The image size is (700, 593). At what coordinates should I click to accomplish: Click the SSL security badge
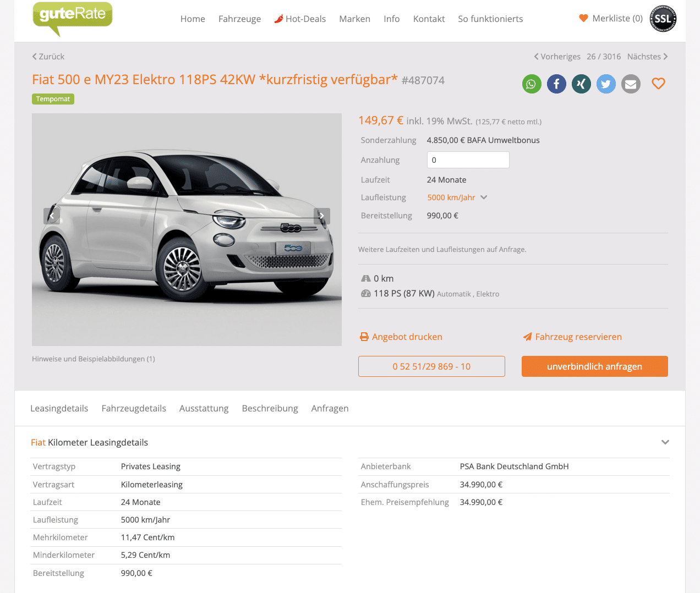pos(663,19)
